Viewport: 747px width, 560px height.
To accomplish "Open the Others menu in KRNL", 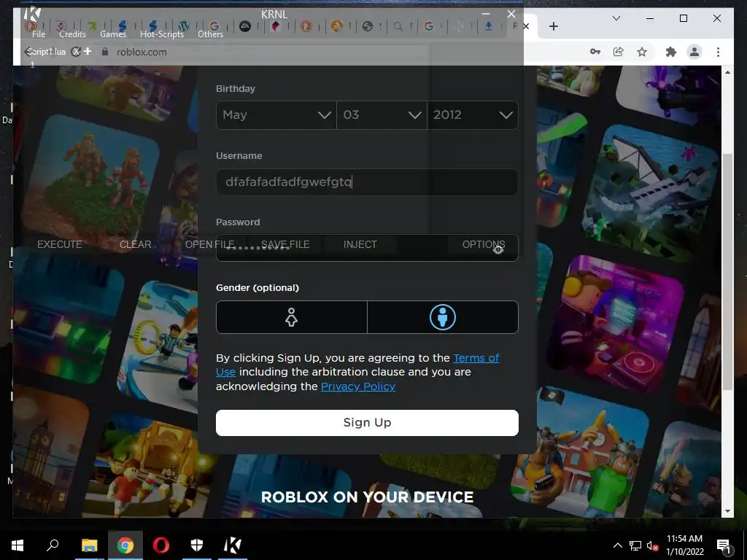I will point(210,34).
